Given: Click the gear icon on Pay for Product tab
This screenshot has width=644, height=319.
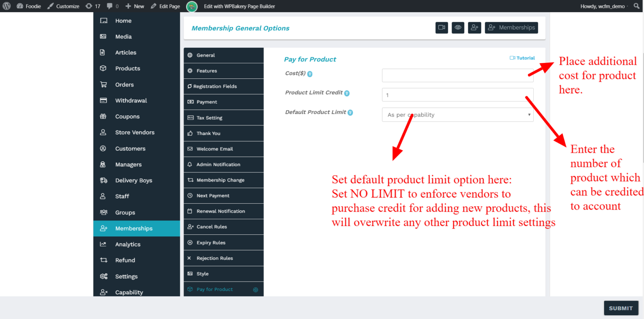Looking at the screenshot, I should pos(256,290).
